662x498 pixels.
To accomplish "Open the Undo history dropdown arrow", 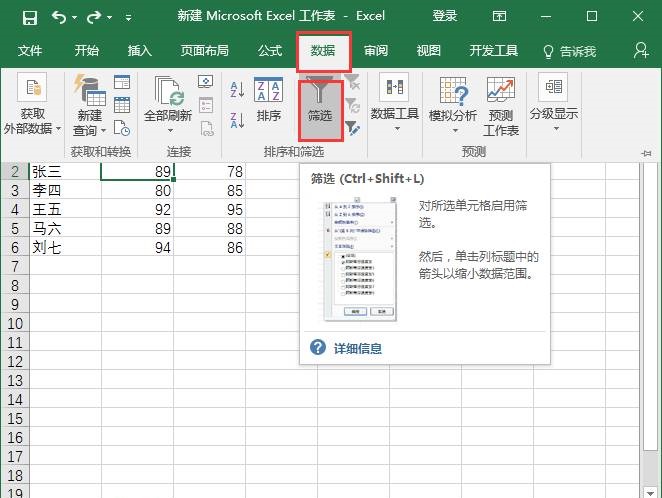I will coord(74,18).
